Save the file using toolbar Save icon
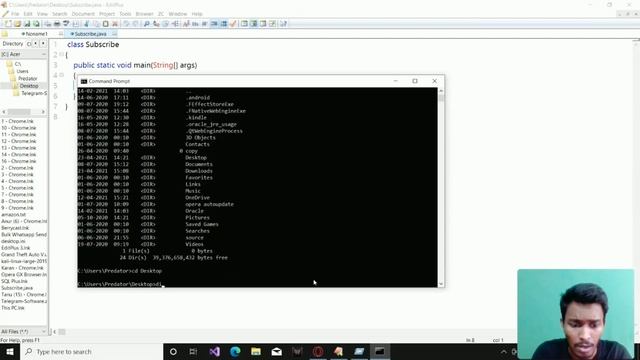 27,24
